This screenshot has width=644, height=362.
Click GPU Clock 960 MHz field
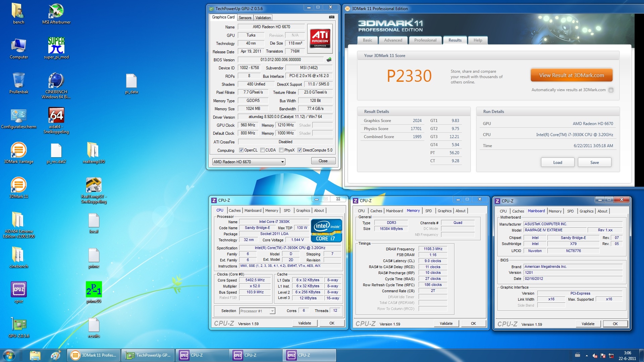point(248,125)
